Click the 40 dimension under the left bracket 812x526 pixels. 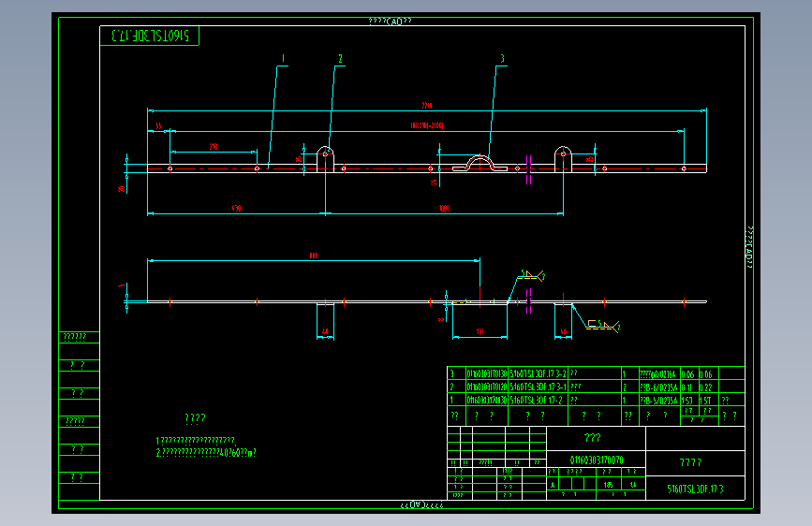pyautogui.click(x=325, y=331)
